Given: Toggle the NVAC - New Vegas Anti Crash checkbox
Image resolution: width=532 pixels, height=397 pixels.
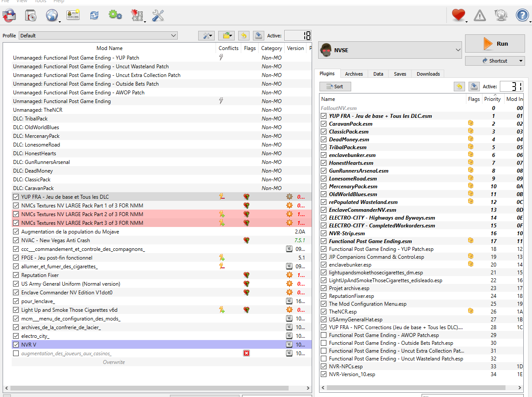Looking at the screenshot, I should click(16, 240).
